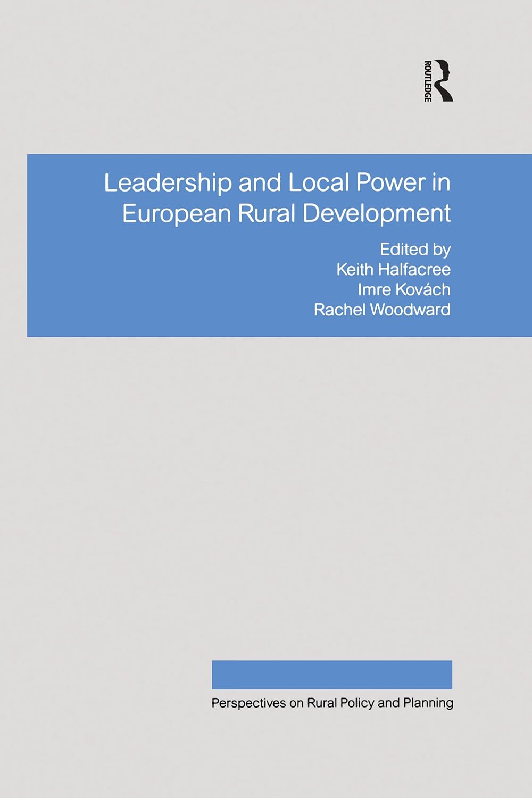Open 'Perspectives on Rural Policy and Planning' section

(332, 701)
